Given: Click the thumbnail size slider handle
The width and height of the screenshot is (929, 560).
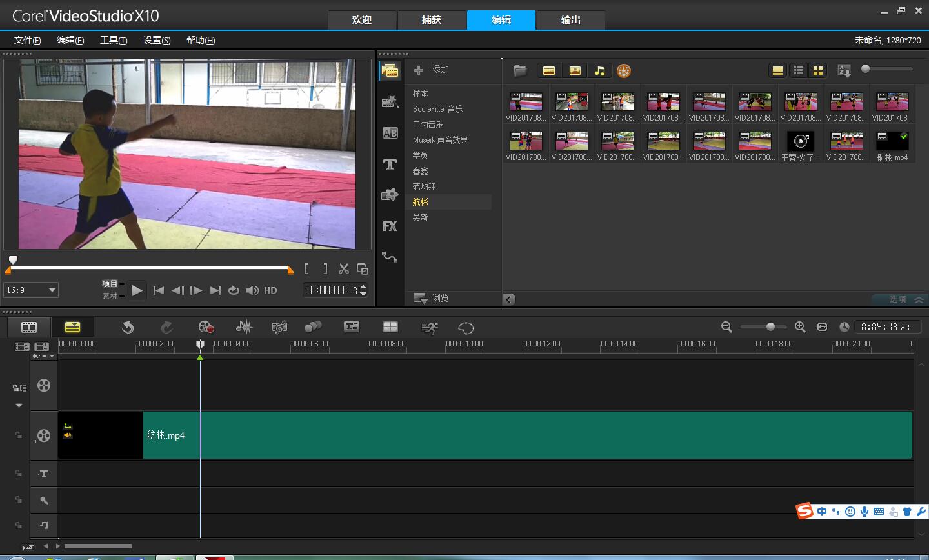Looking at the screenshot, I should coord(866,68).
